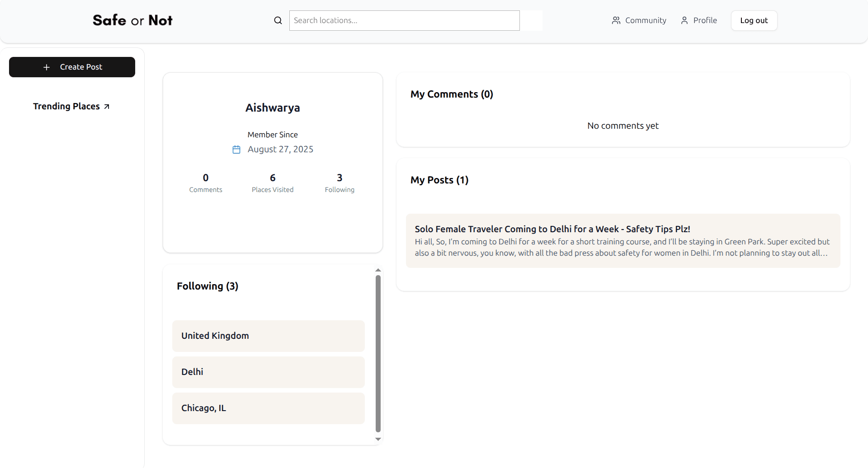Focus the Search locations field
The height and width of the screenshot is (468, 868).
405,20
